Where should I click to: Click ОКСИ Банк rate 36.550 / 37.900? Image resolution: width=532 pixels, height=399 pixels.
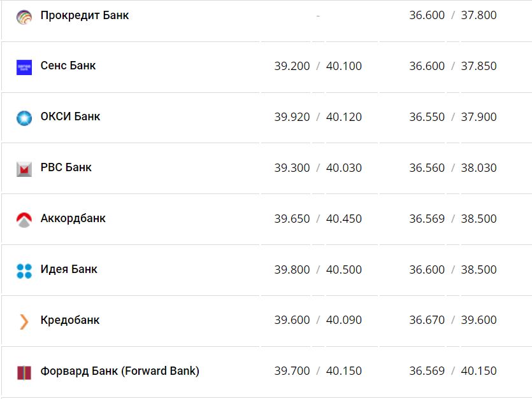tap(452, 117)
